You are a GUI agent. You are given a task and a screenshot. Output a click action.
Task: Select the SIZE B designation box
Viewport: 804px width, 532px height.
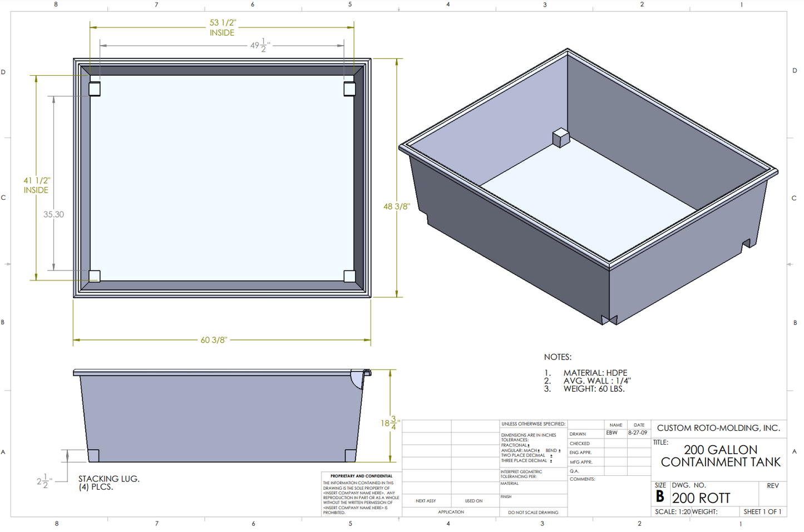coord(661,492)
